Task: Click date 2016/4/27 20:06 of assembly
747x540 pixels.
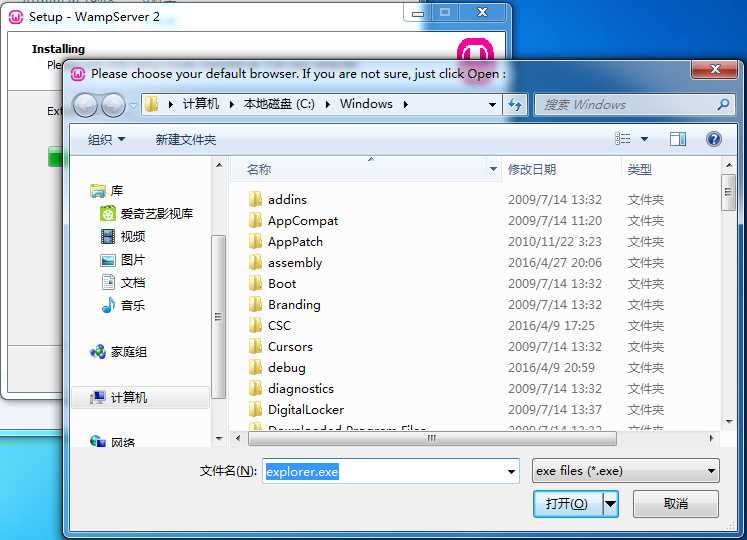Action: [555, 263]
